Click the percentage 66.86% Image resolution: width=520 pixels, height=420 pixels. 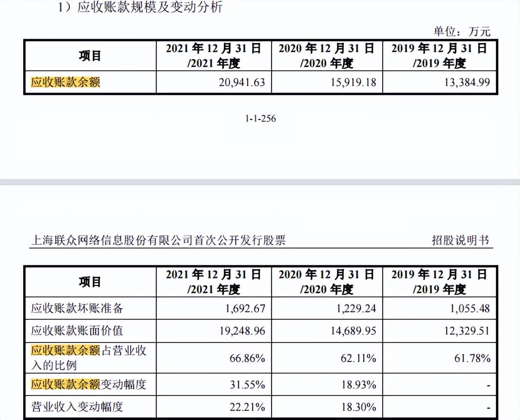coord(247,358)
